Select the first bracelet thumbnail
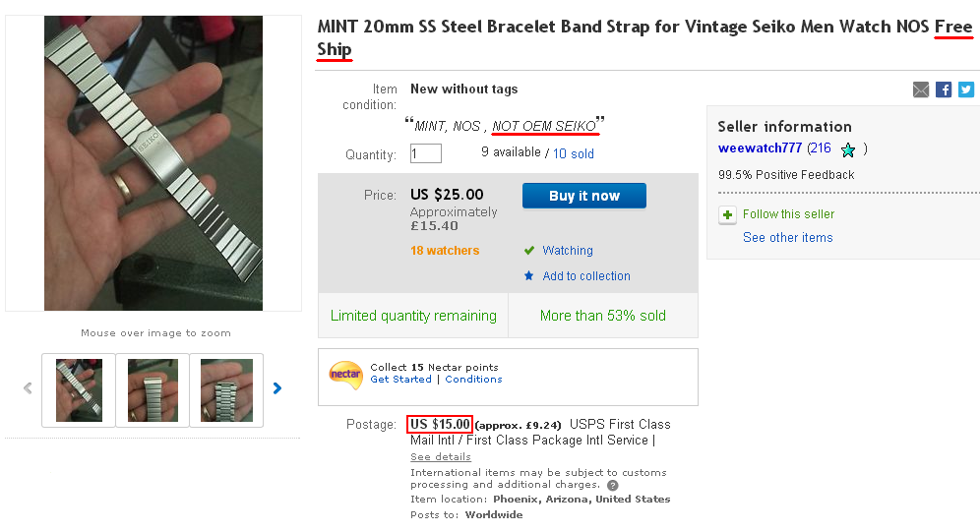 pyautogui.click(x=79, y=390)
